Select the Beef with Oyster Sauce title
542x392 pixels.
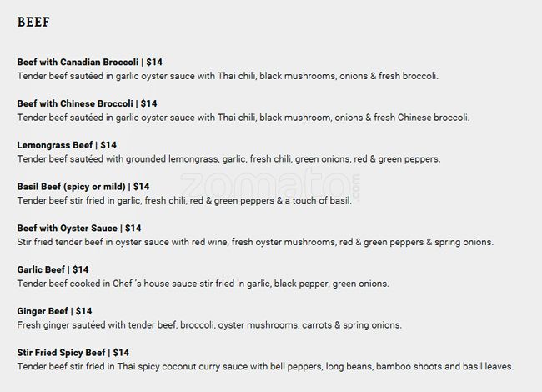[x=68, y=228]
